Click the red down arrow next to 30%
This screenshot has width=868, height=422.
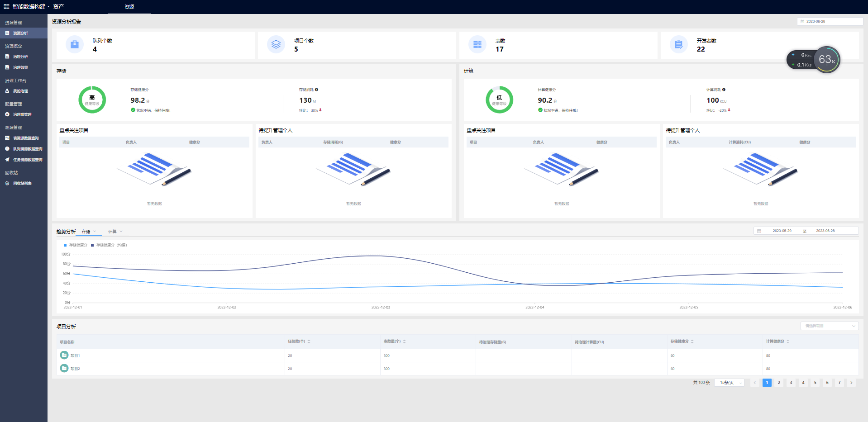[320, 110]
